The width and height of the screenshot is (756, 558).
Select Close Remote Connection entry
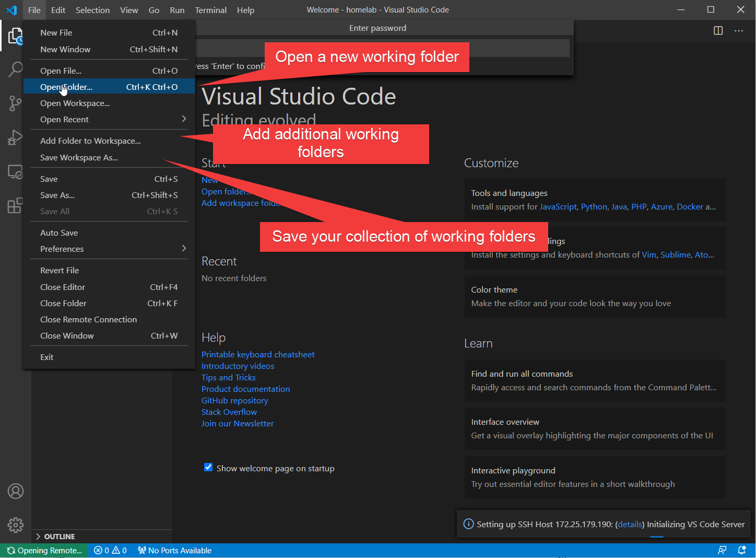(109, 319)
